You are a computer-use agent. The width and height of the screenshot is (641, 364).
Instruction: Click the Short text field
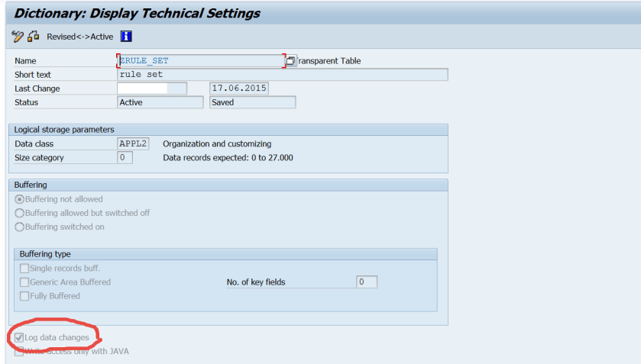pos(282,75)
